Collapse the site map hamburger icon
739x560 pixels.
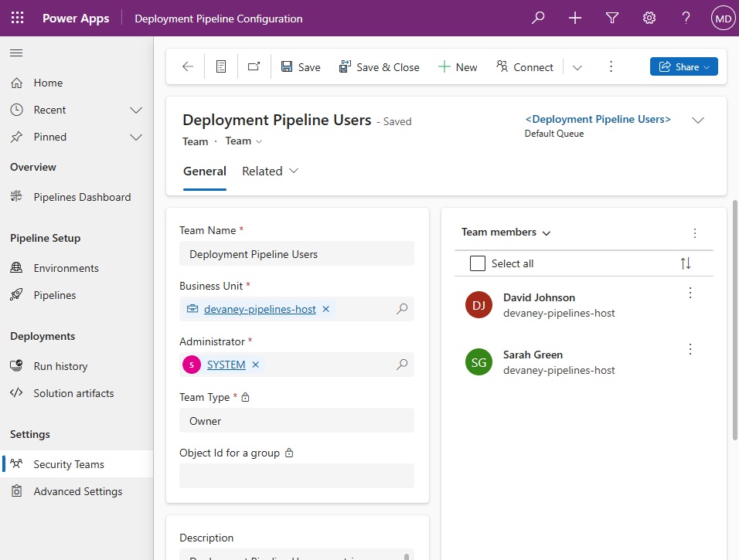coord(16,53)
